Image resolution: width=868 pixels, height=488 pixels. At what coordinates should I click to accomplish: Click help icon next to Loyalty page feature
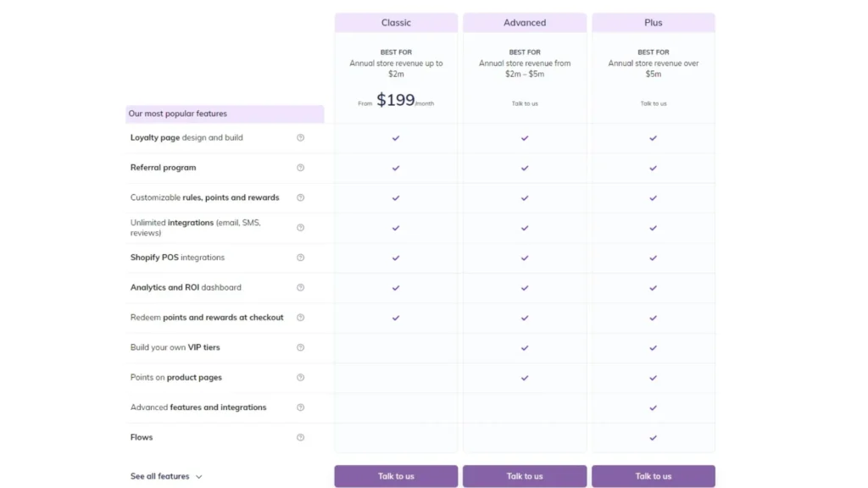click(300, 137)
